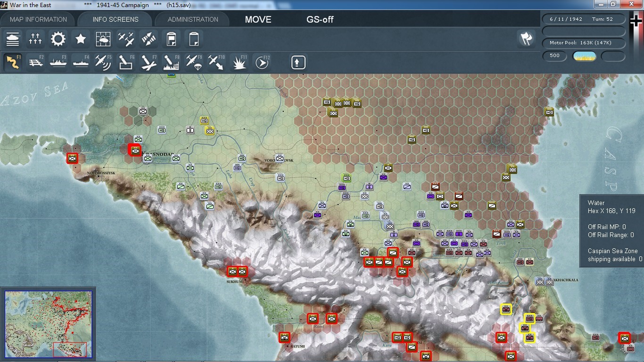The width and height of the screenshot is (644, 362).
Task: Click the Off Rail MP: 0 line
Action: coord(607,227)
